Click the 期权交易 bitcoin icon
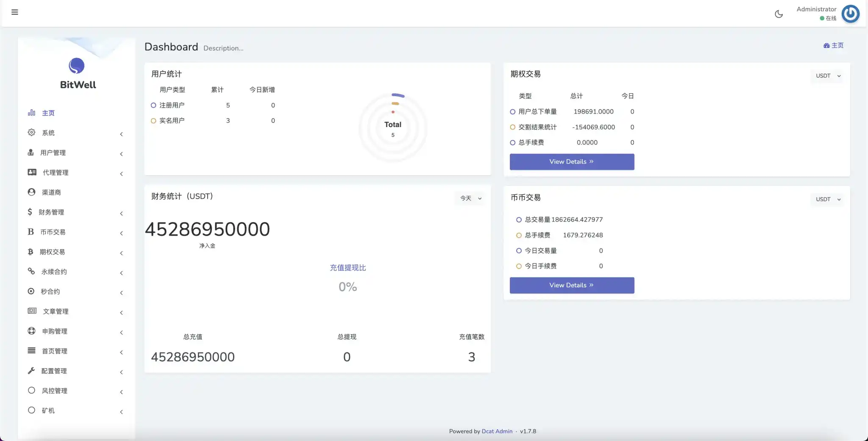Image resolution: width=868 pixels, height=441 pixels. tap(31, 252)
